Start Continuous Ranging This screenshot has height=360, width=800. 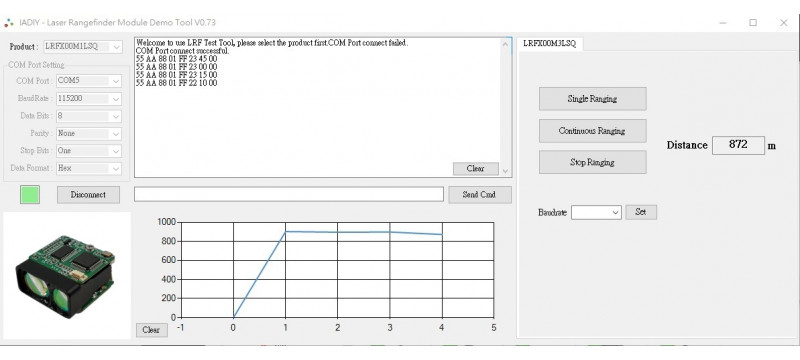coord(592,131)
